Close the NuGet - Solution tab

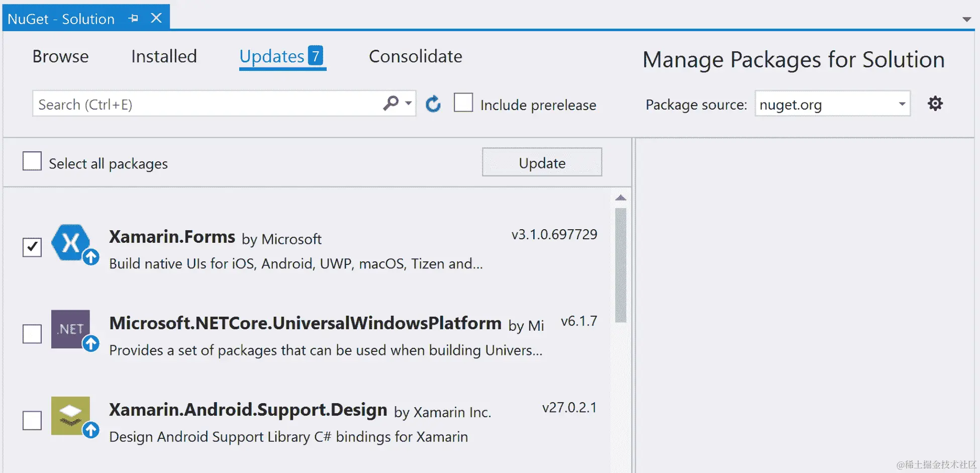[x=156, y=18]
